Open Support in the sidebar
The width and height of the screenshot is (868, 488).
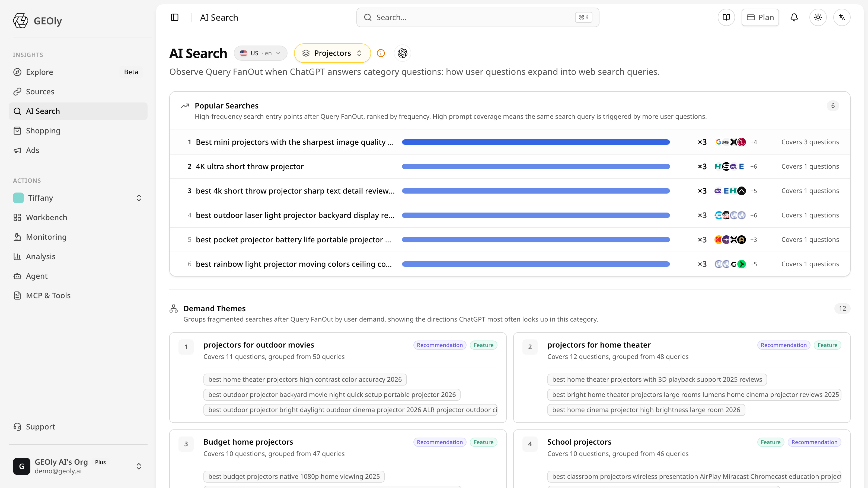click(x=78, y=427)
